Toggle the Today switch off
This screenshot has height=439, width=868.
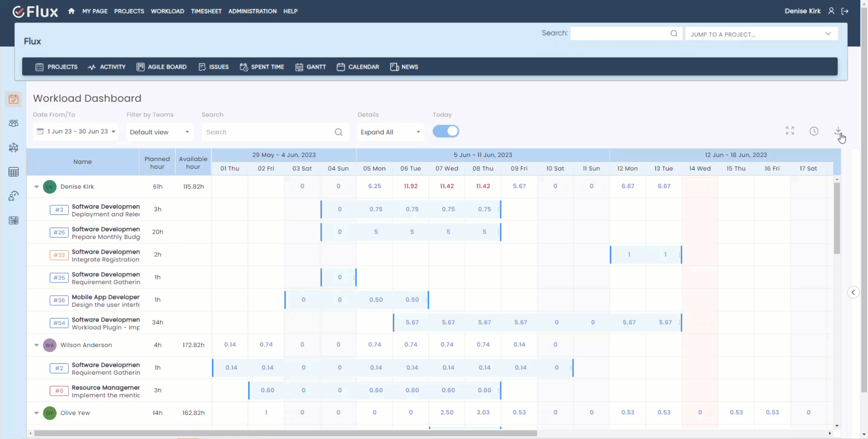[x=446, y=132]
